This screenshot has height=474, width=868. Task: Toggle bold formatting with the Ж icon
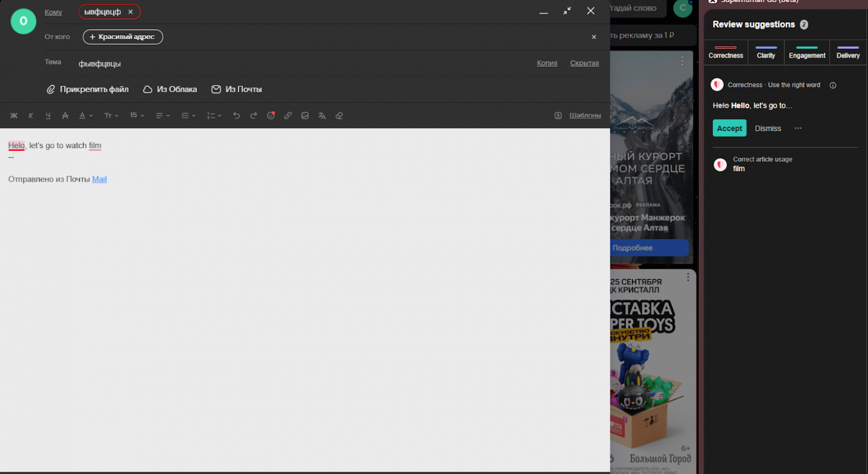(14, 115)
